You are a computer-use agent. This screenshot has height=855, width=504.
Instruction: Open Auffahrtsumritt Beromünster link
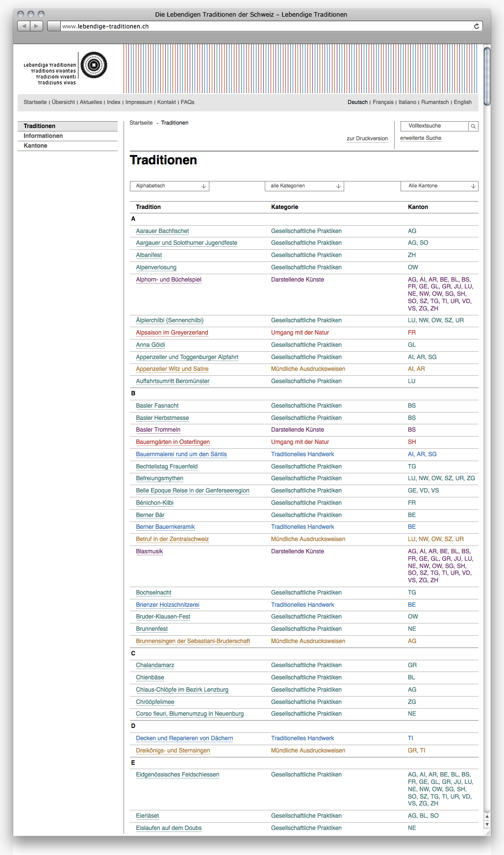coord(173,381)
